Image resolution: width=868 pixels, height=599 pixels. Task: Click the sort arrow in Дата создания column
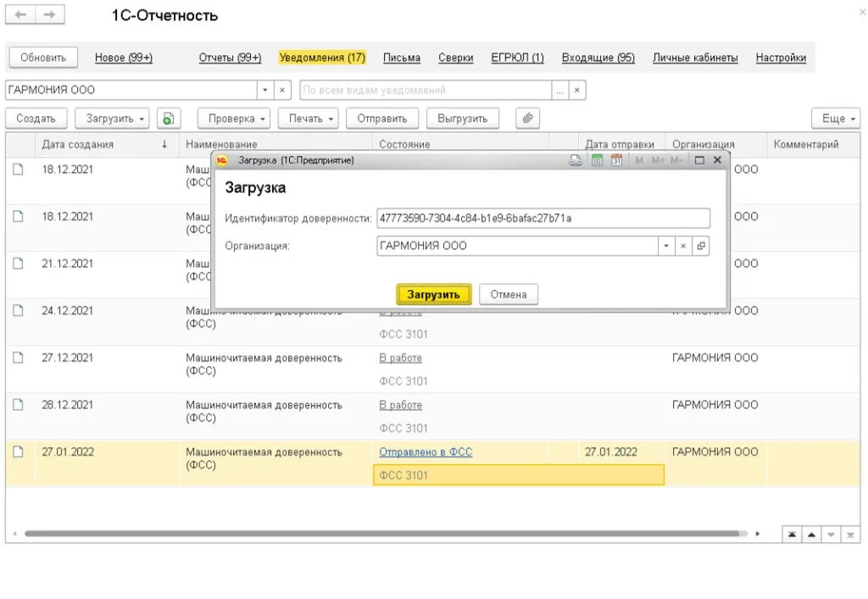coord(164,144)
